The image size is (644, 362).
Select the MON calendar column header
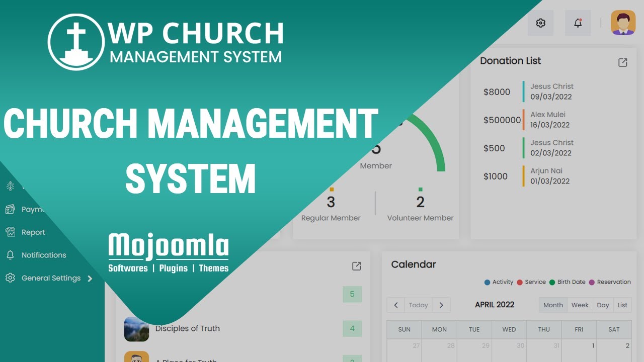click(x=439, y=330)
